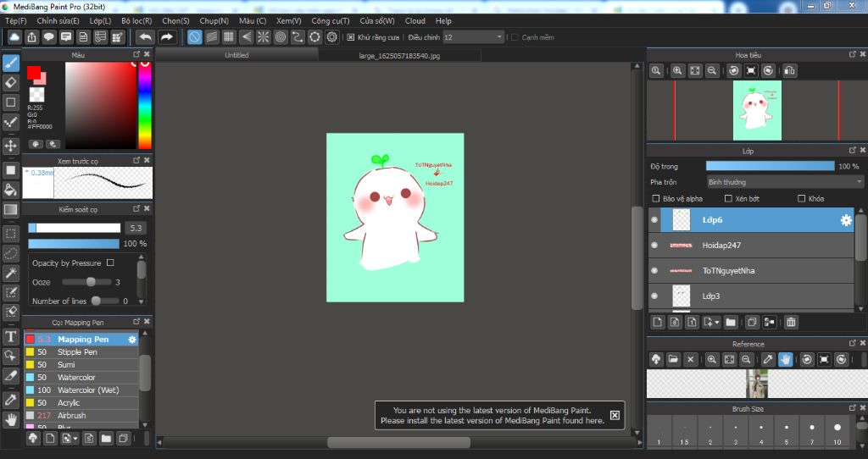Select the Eraser tool
Viewport: 868px width, 459px height.
coord(10,82)
